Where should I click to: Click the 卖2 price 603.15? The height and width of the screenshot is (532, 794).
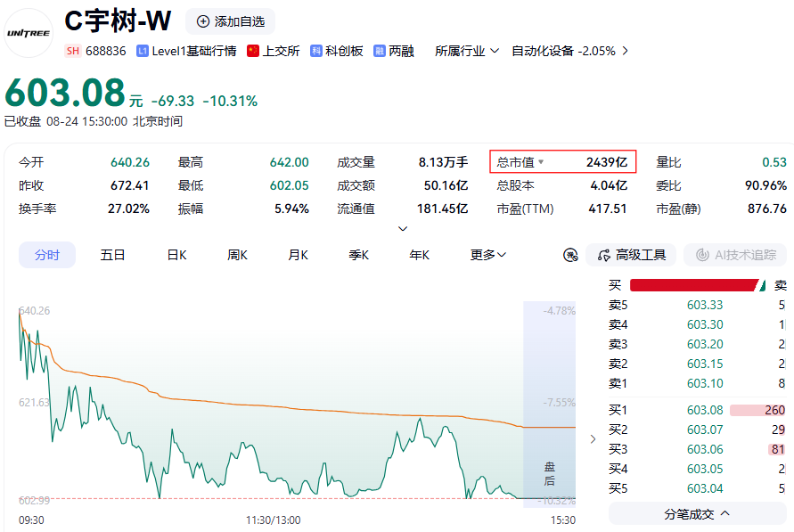[704, 364]
